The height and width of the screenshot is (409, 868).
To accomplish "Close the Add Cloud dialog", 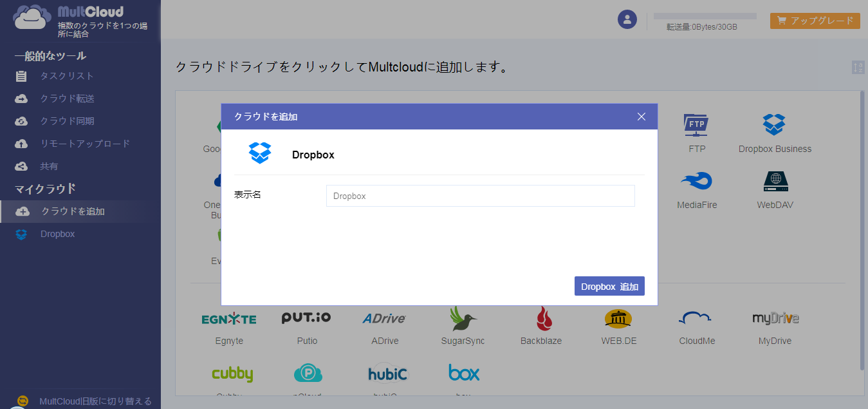I will pos(642,117).
